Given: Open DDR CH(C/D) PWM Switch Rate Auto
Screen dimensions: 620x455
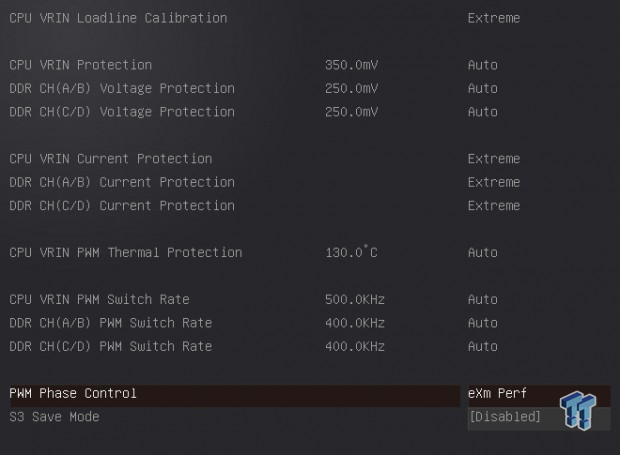Looking at the screenshot, I should (x=482, y=346).
